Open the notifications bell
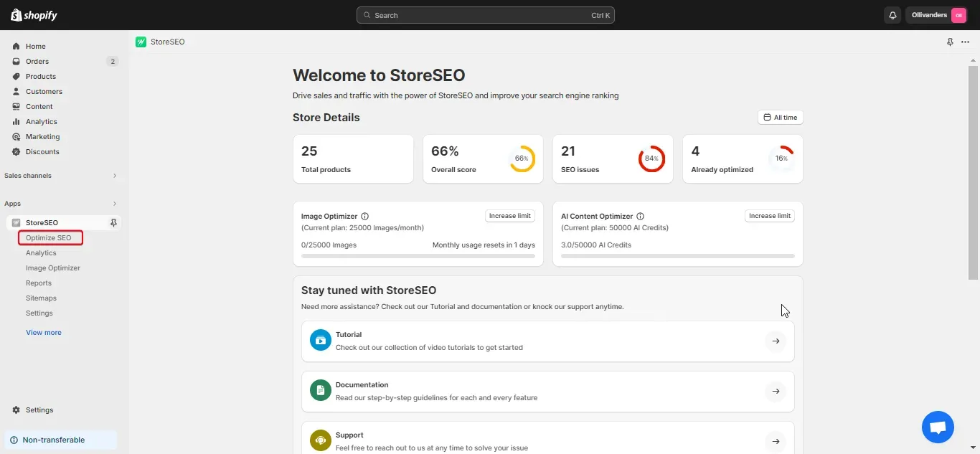 tap(892, 15)
